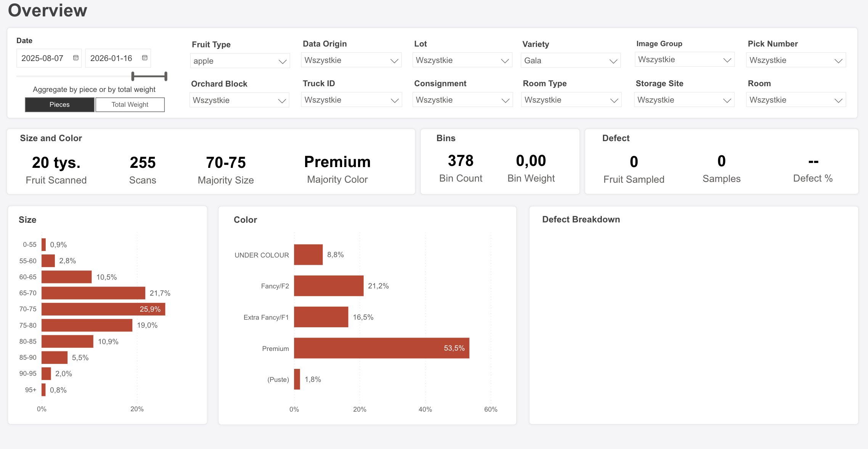Screen dimensions: 868x449
Task: Expand the Orchard Block dropdown
Action: [239, 100]
